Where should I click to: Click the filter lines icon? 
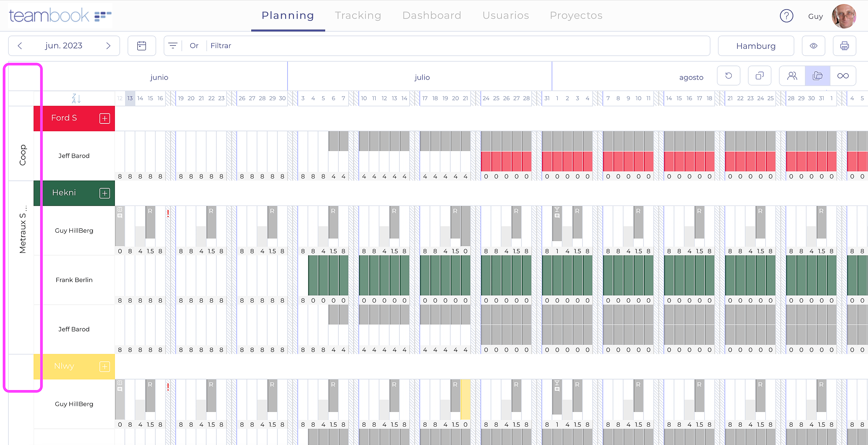173,46
